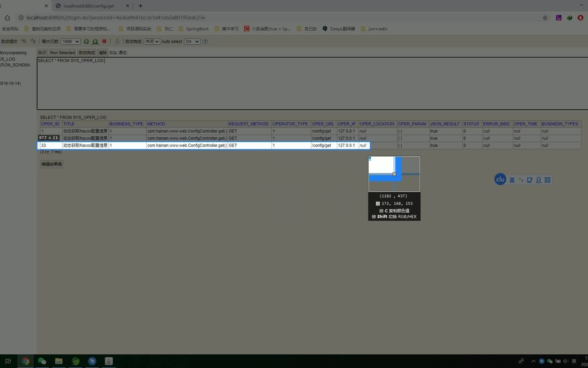Image resolution: width=588 pixels, height=368 pixels.
Task: Click the punctuation mode icon on Baidu IME bar
Action: 521,180
